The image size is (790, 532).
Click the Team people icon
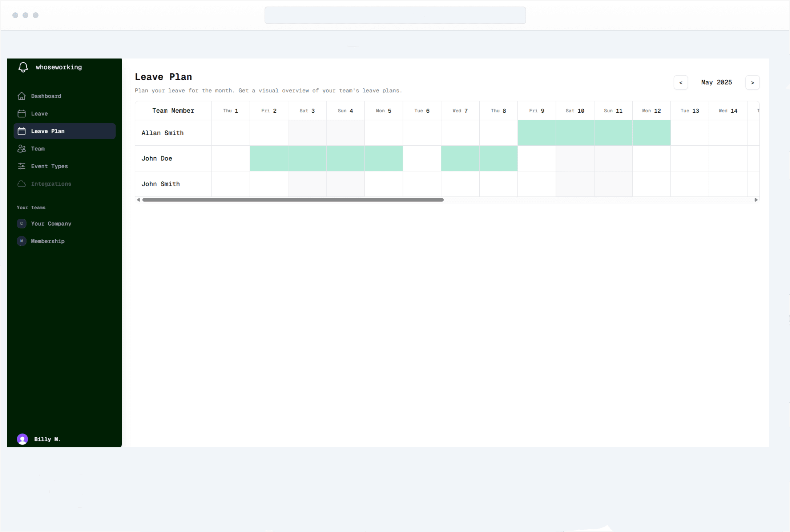tap(22, 149)
